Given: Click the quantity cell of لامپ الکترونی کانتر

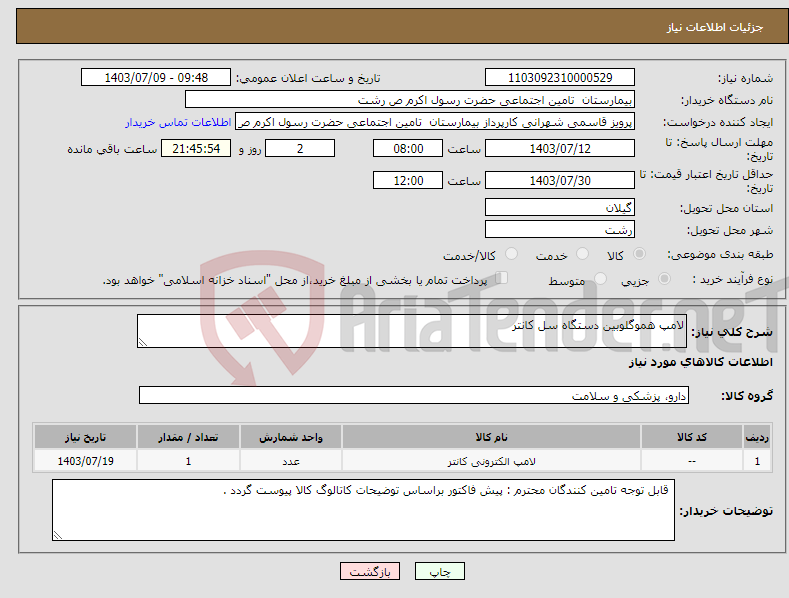Looking at the screenshot, I should pyautogui.click(x=188, y=461).
